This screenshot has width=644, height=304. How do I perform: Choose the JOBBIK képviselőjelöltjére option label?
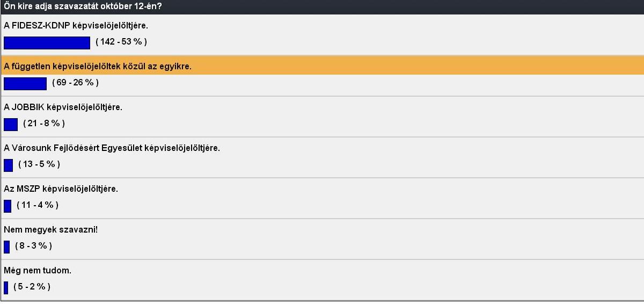63,107
